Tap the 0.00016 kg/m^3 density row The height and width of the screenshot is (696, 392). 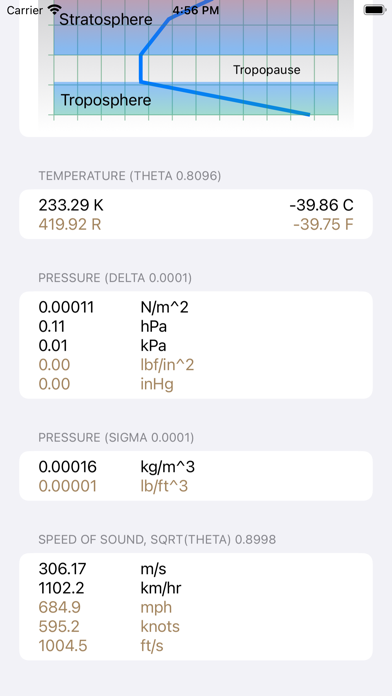(x=196, y=467)
